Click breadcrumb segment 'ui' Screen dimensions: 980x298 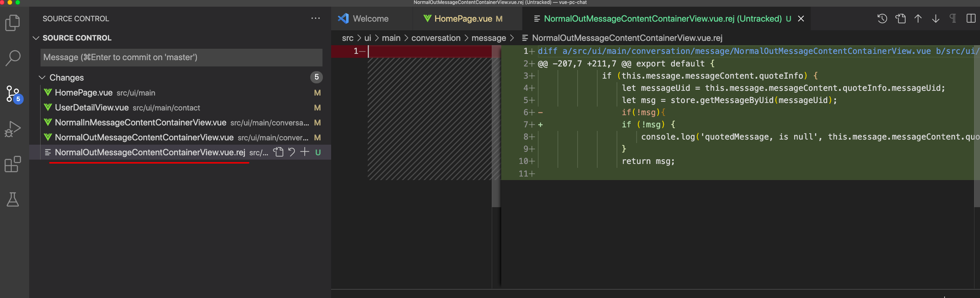[x=368, y=38]
